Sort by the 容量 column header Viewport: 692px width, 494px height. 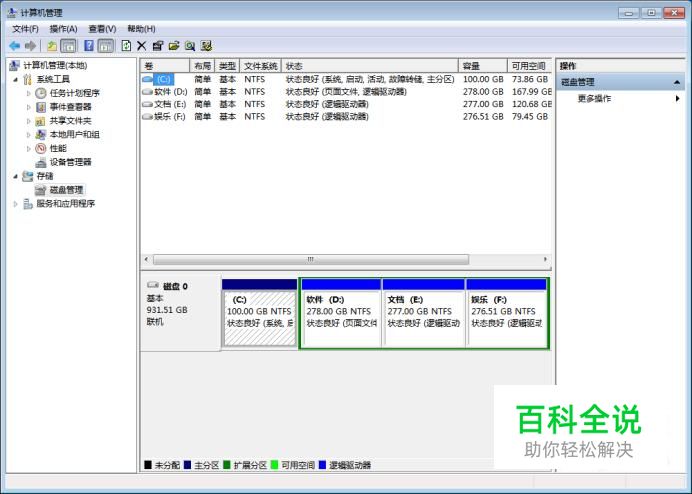pos(483,66)
